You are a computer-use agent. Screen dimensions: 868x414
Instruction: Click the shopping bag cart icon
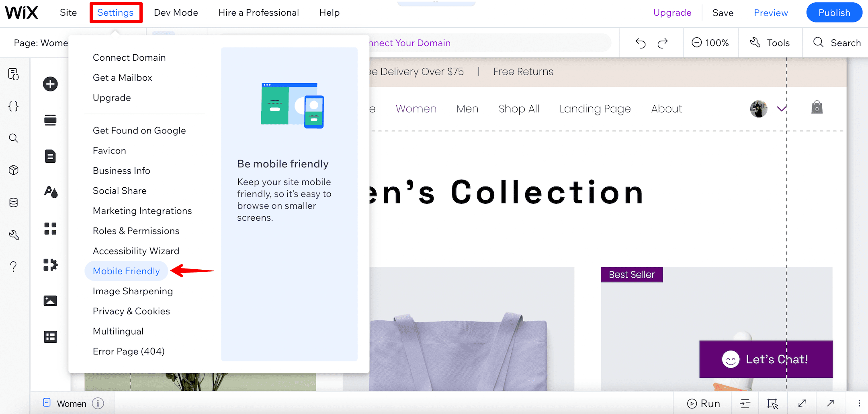pos(817,107)
